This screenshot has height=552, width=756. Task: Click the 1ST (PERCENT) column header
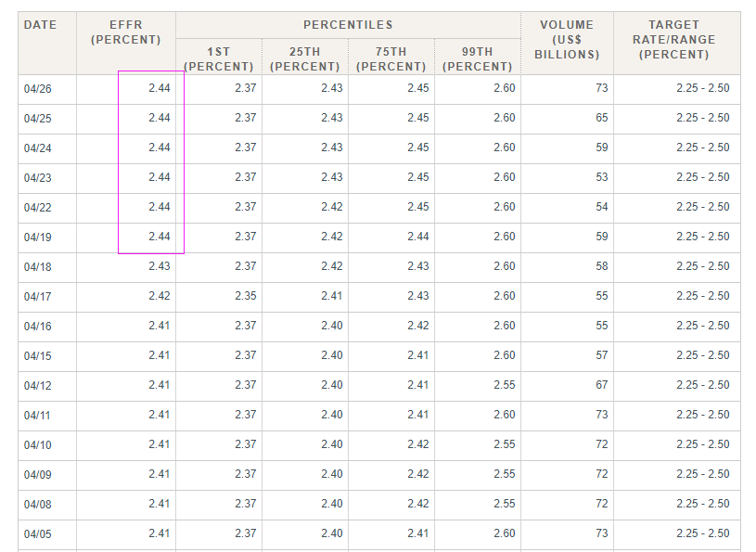tap(219, 59)
